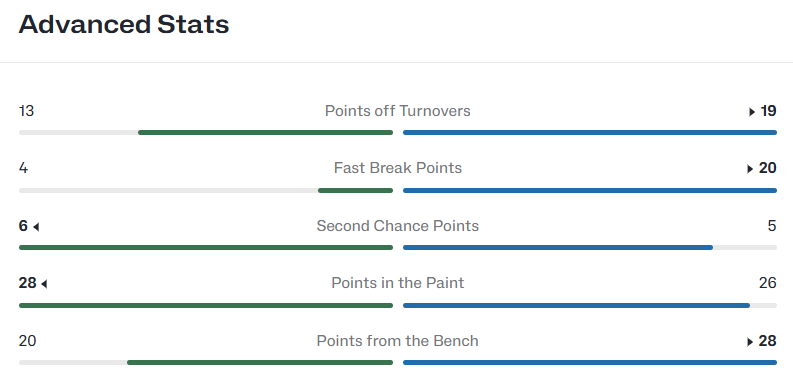Select the Points from the Bench label
793x390 pixels.
click(398, 341)
